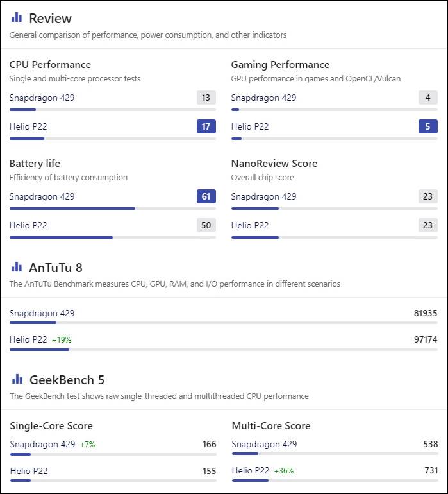Click the Helio P22 AnTuTu progress bar
Screen dimensions: 448x494
coord(224,350)
